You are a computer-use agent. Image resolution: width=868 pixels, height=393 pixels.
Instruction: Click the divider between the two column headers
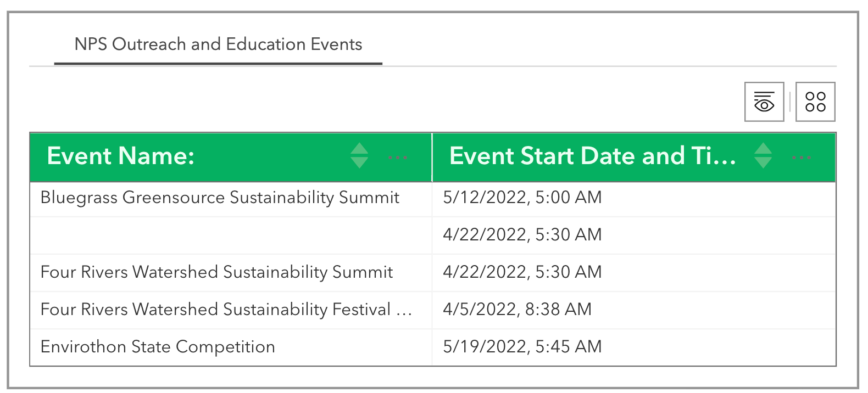(x=432, y=157)
